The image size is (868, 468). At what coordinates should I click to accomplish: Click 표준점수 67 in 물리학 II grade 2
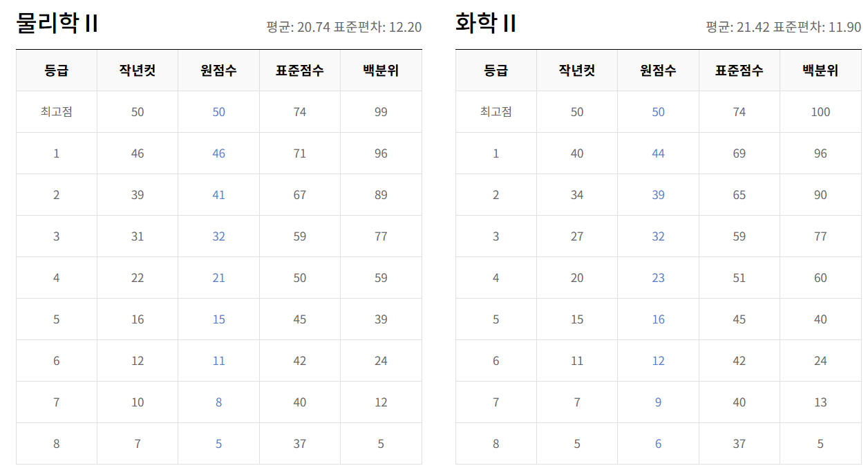[300, 195]
